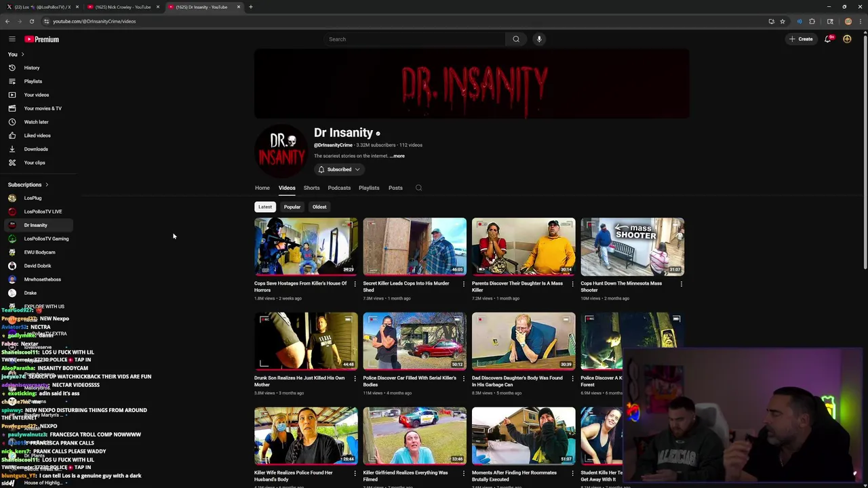This screenshot has width=868, height=488.
Task: Start voice search with microphone icon
Action: point(539,39)
